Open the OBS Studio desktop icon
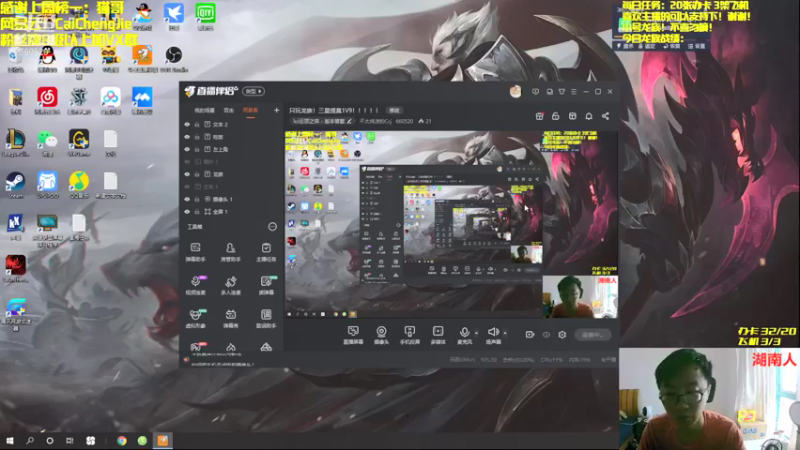 point(173,58)
